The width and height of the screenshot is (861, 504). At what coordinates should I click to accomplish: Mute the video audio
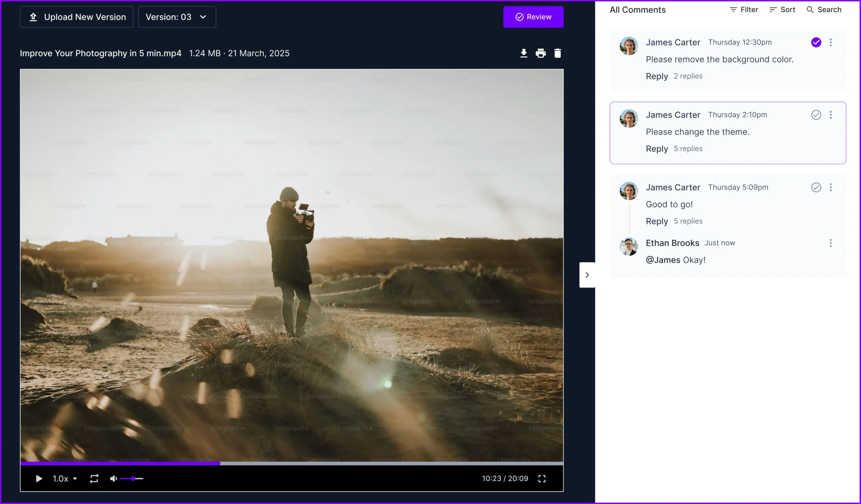click(x=113, y=478)
